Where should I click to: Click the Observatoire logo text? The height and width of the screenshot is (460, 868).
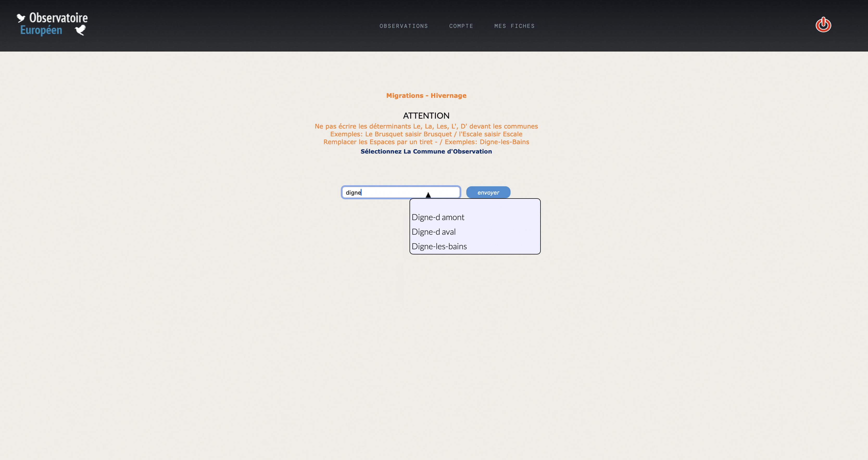(x=58, y=17)
